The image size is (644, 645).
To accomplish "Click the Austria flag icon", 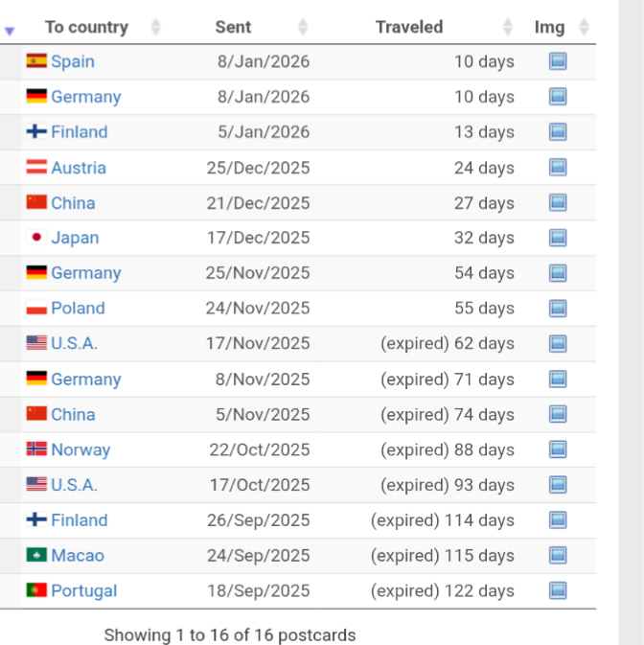I will pyautogui.click(x=36, y=168).
